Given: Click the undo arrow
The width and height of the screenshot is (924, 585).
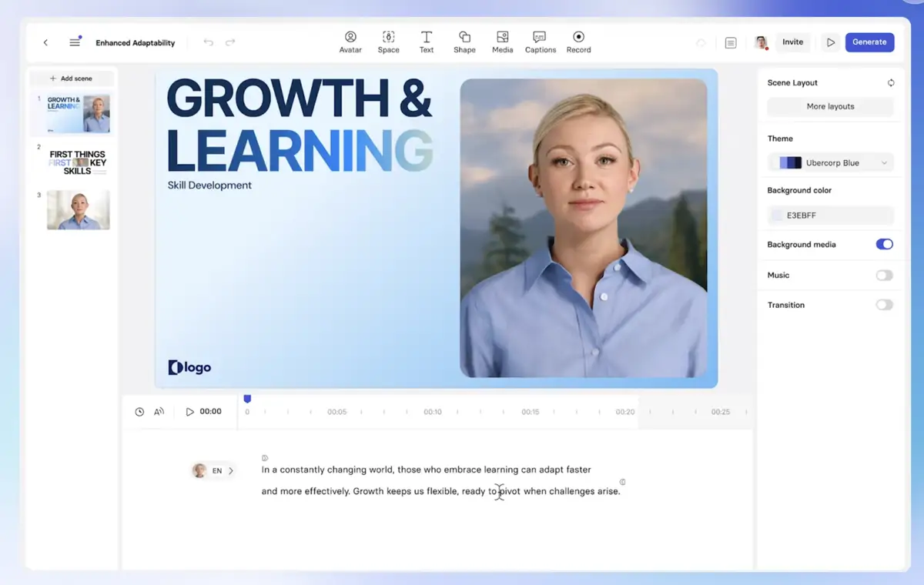Looking at the screenshot, I should tap(208, 42).
